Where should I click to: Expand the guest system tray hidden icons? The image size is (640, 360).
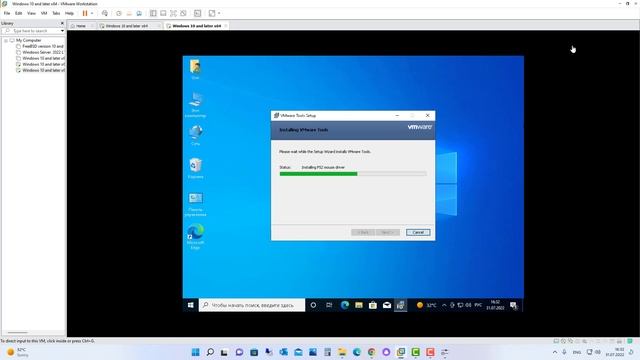(444, 305)
